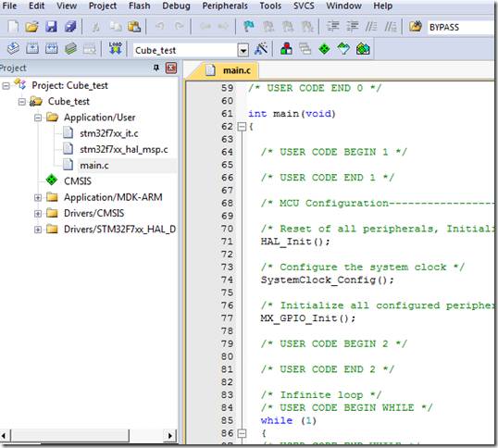Create a new file with the New icon
The width and height of the screenshot is (498, 448).
13,27
